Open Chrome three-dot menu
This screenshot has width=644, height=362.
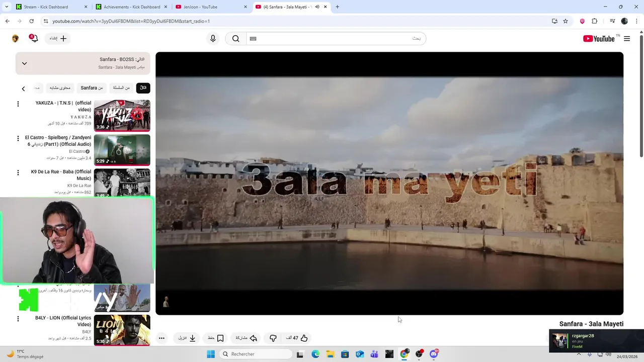[x=637, y=21]
